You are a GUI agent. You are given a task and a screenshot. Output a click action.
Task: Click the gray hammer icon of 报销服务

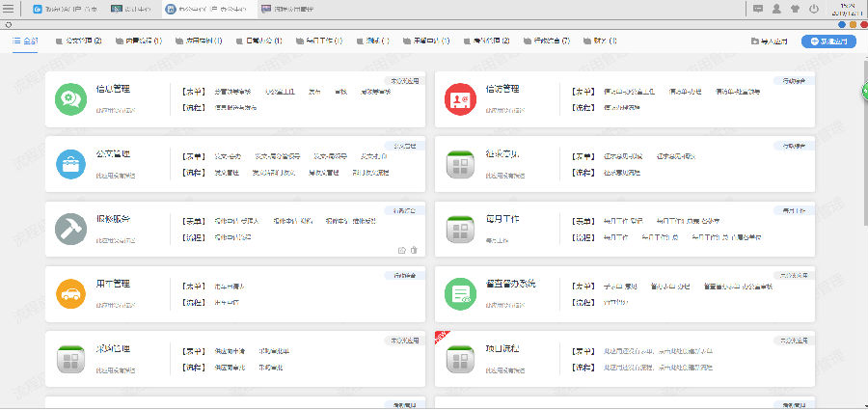coord(70,229)
